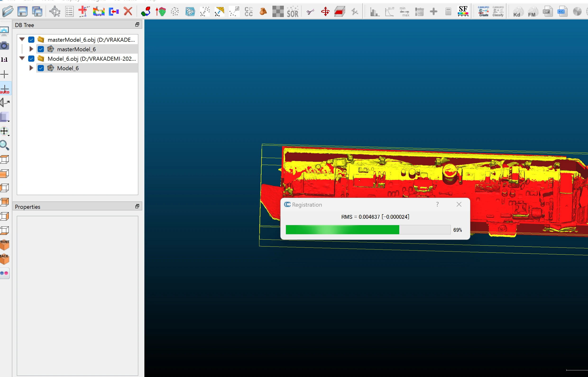This screenshot has width=588, height=377.
Task: Expand the Model_6 mesh tree arrow
Action: pos(31,68)
